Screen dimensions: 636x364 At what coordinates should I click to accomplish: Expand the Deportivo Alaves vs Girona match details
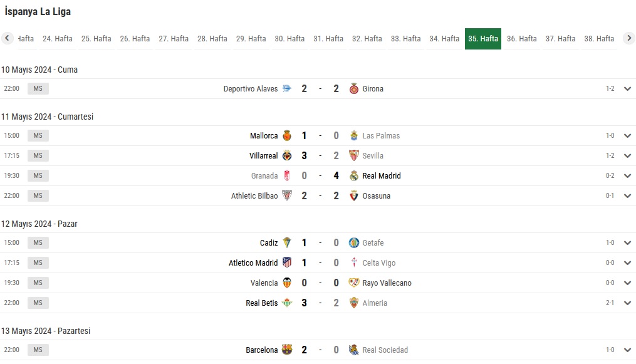[627, 89]
